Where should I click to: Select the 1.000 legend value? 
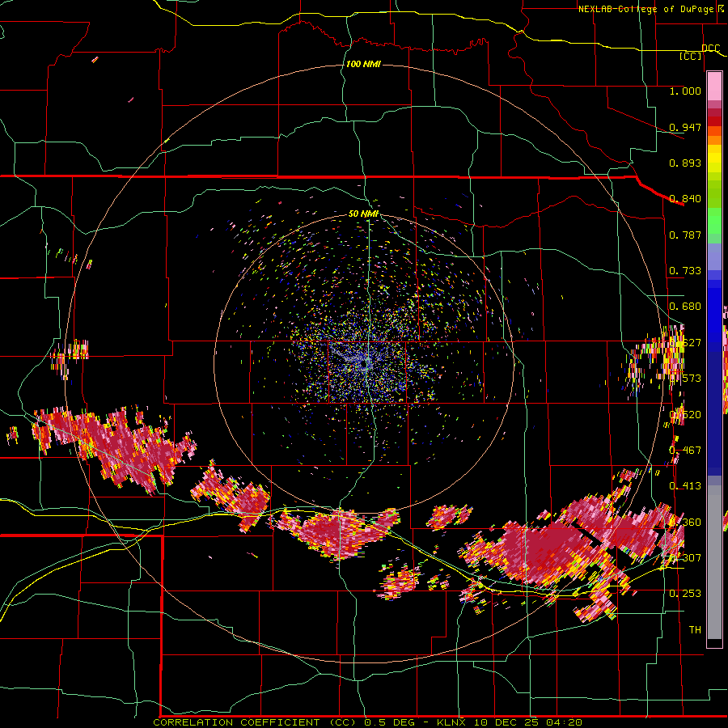(685, 91)
